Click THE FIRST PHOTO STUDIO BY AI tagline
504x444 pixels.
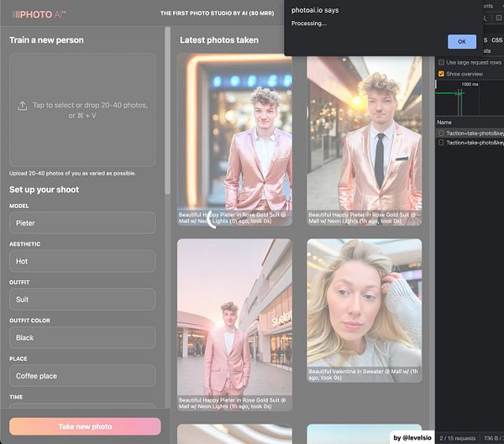pos(217,13)
